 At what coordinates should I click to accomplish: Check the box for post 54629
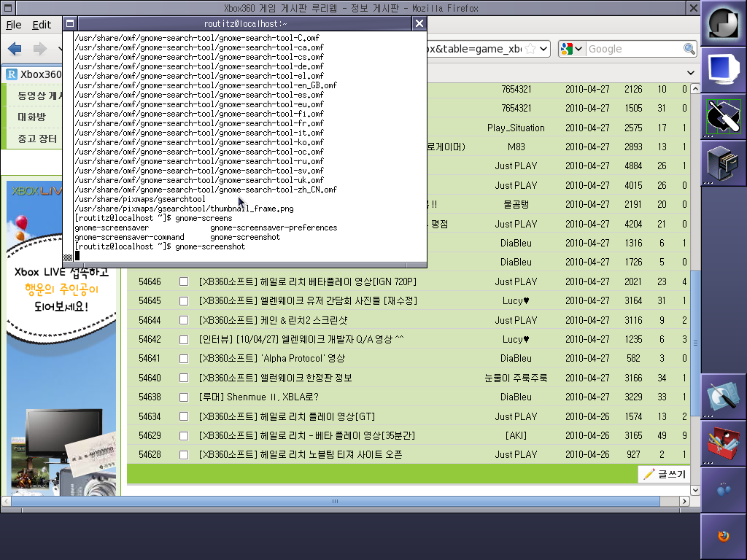coord(183,436)
